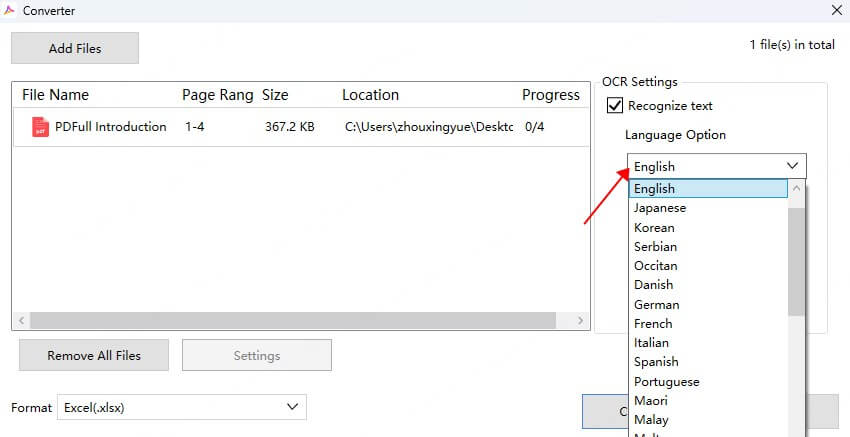Viewport: 850px width, 437px height.
Task: Click the Settings button
Action: click(x=256, y=355)
